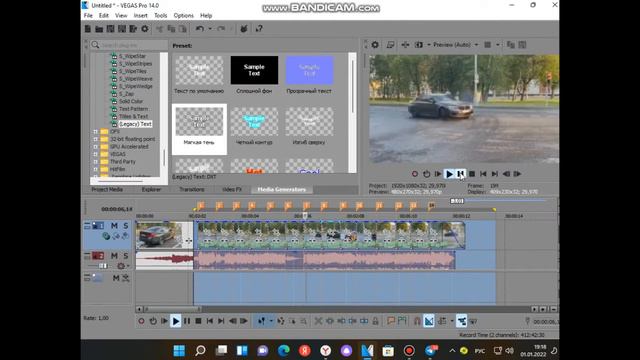The height and width of the screenshot is (360, 640).
Task: Open the Insert menu
Action: pyautogui.click(x=141, y=16)
